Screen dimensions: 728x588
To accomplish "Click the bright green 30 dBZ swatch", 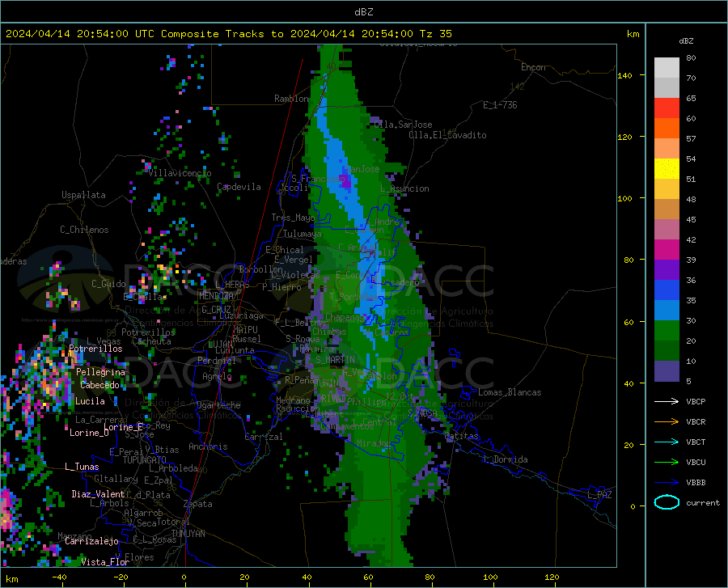I will coord(667,331).
